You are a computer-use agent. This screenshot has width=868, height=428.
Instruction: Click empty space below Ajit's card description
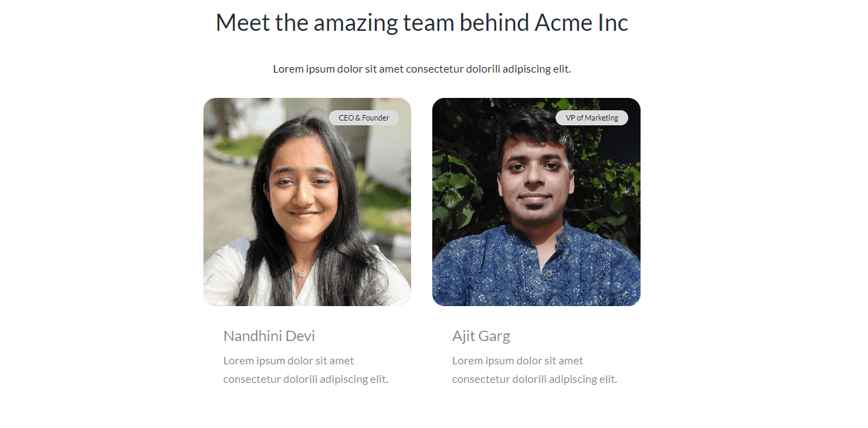click(536, 403)
